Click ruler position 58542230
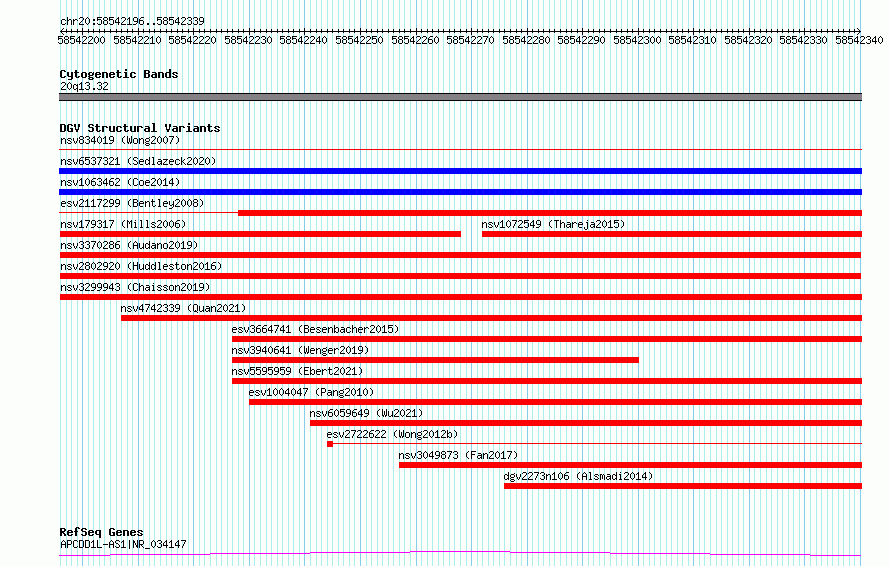890x566 pixels. [x=248, y=40]
